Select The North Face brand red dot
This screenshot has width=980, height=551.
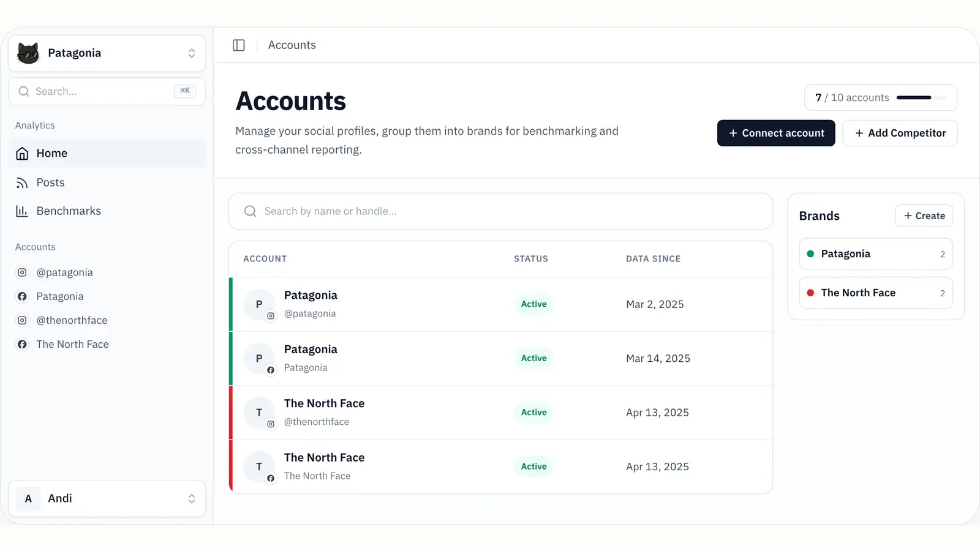pos(810,293)
